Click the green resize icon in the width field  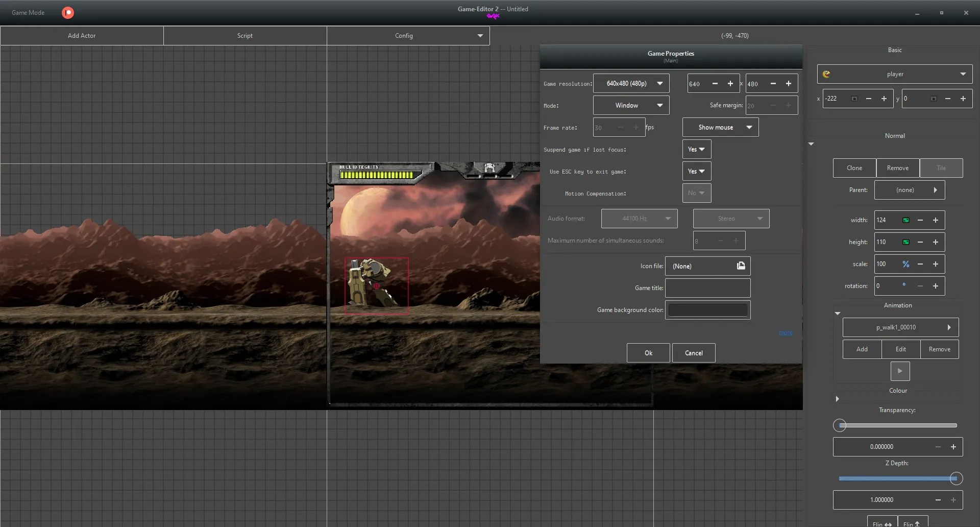point(906,220)
